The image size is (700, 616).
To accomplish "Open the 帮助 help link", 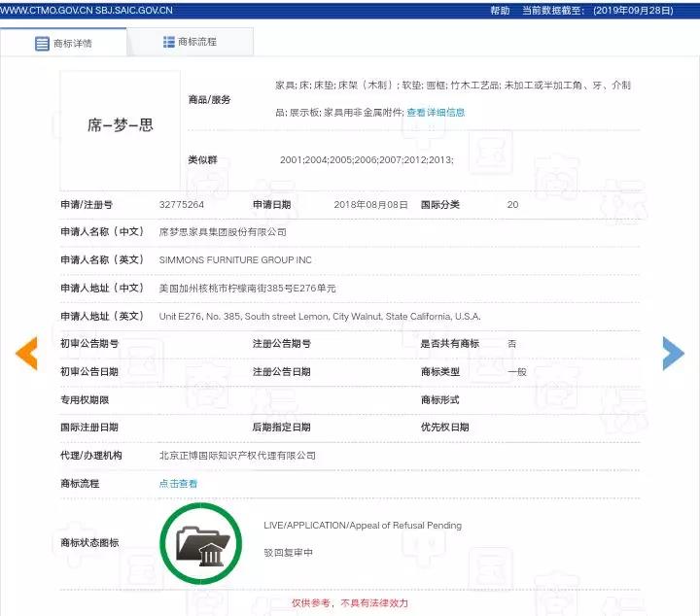I will (x=500, y=10).
